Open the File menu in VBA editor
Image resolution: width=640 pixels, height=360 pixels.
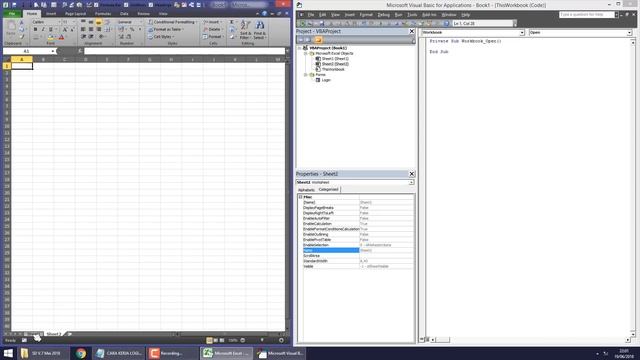tap(311, 15)
